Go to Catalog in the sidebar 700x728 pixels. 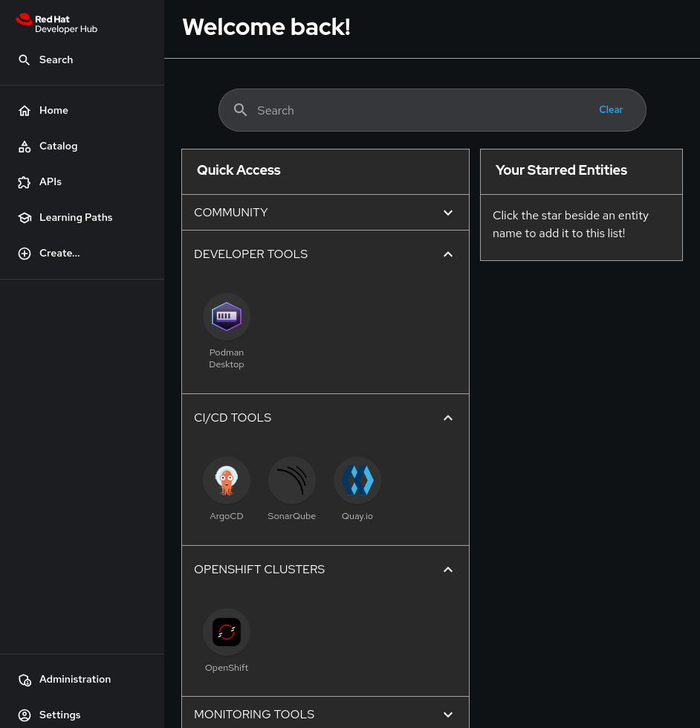pos(58,146)
